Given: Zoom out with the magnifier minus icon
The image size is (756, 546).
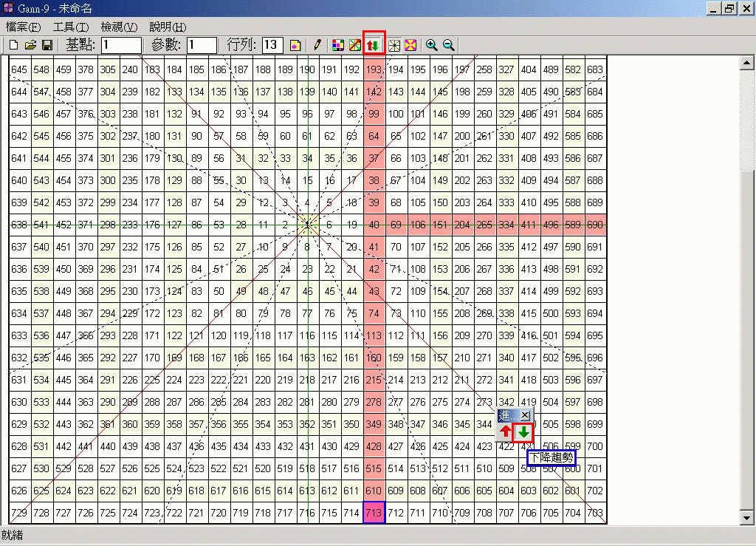Looking at the screenshot, I should [x=448, y=45].
